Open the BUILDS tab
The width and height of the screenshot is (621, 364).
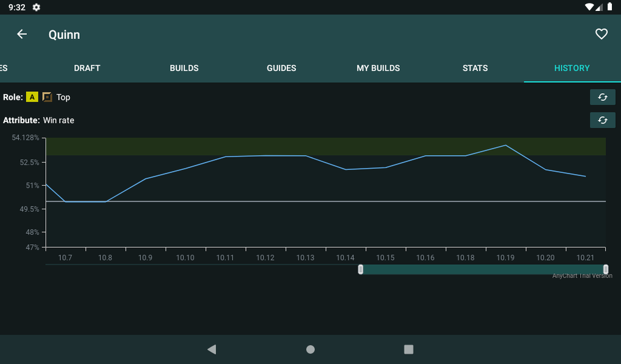pyautogui.click(x=184, y=68)
